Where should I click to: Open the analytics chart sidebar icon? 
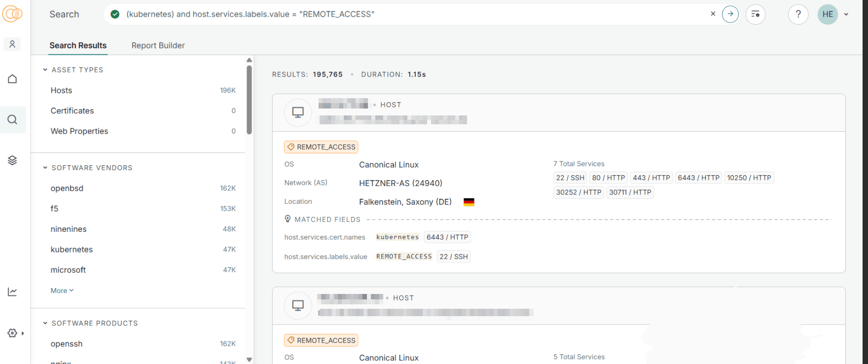pyautogui.click(x=12, y=292)
